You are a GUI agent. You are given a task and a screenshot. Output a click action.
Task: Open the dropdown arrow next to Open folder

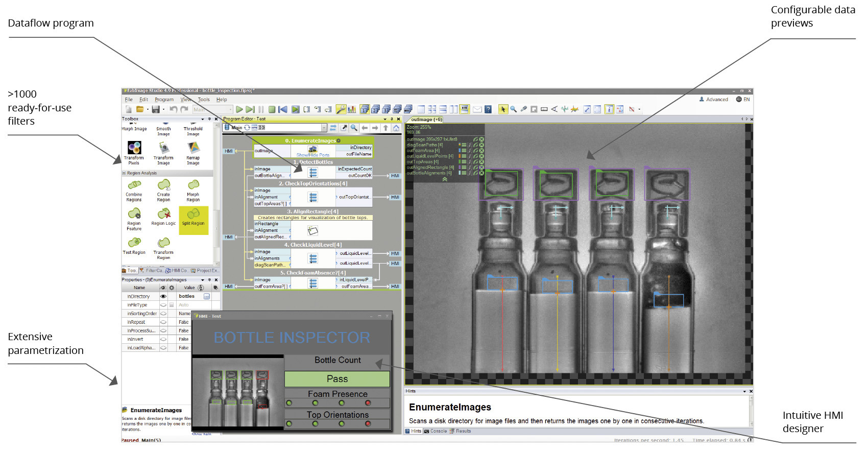[148, 109]
